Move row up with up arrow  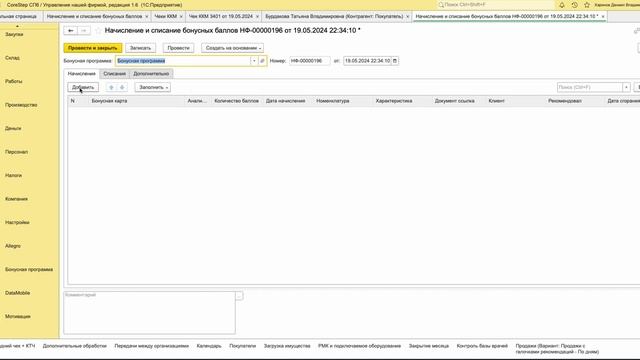111,87
